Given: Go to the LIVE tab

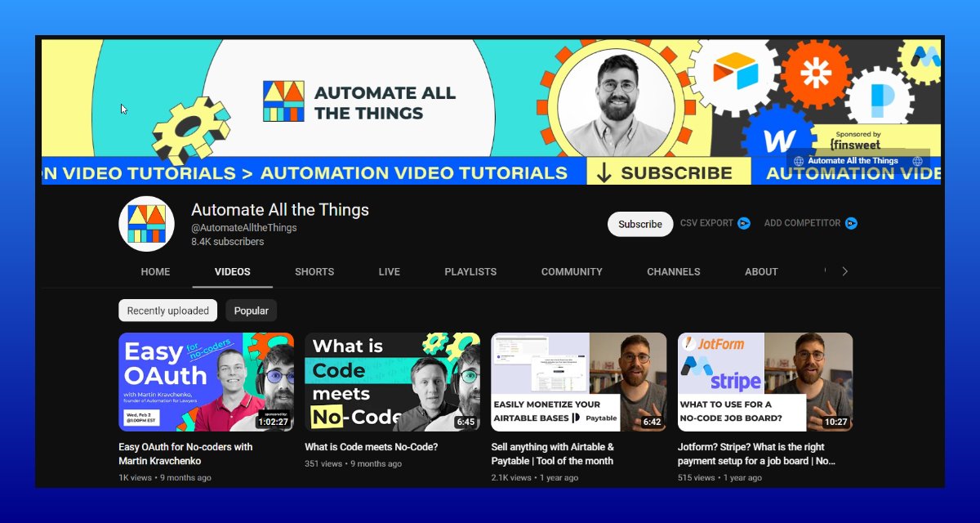Looking at the screenshot, I should pos(390,271).
